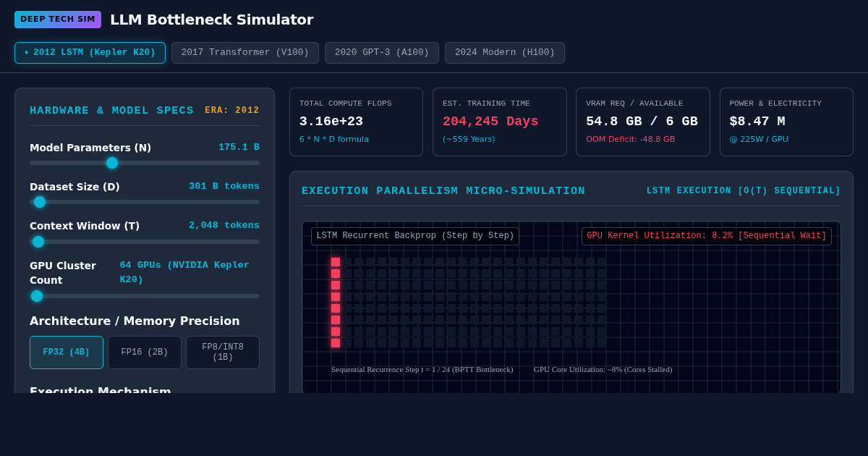Click the 64 GPUs (NVIDIA Kepler K20) value
The image size is (868, 456).
pos(184,272)
